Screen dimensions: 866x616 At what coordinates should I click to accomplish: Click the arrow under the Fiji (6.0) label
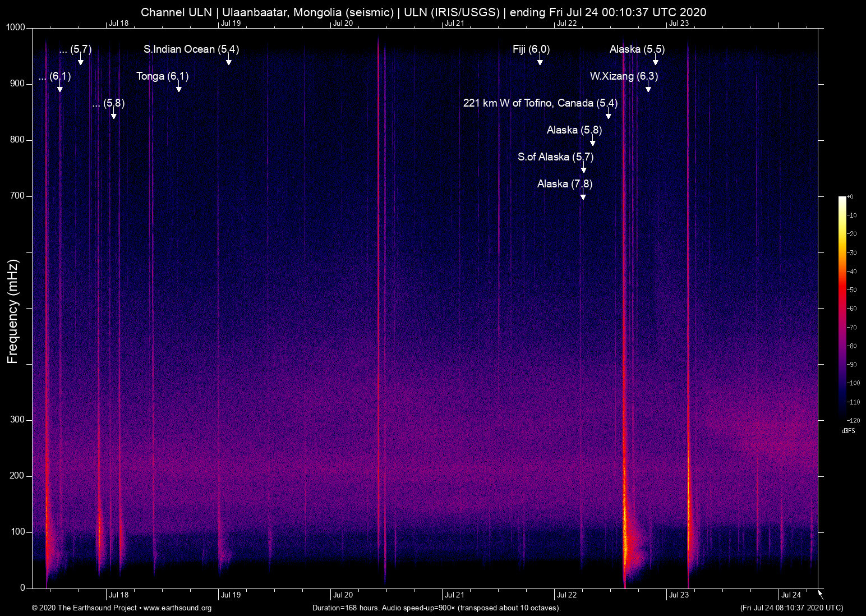coord(540,60)
